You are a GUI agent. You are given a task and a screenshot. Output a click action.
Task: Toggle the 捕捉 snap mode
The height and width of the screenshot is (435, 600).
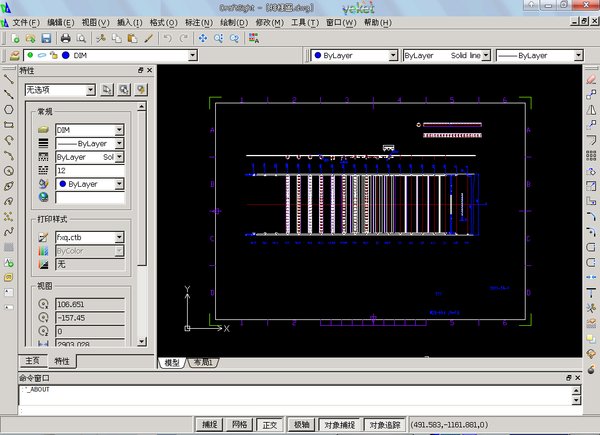pos(209,425)
